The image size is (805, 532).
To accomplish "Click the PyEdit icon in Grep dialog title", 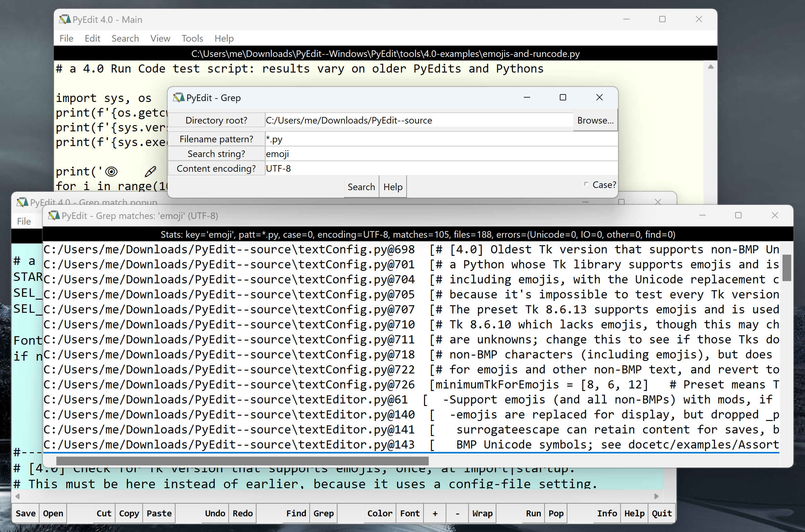I will click(179, 98).
